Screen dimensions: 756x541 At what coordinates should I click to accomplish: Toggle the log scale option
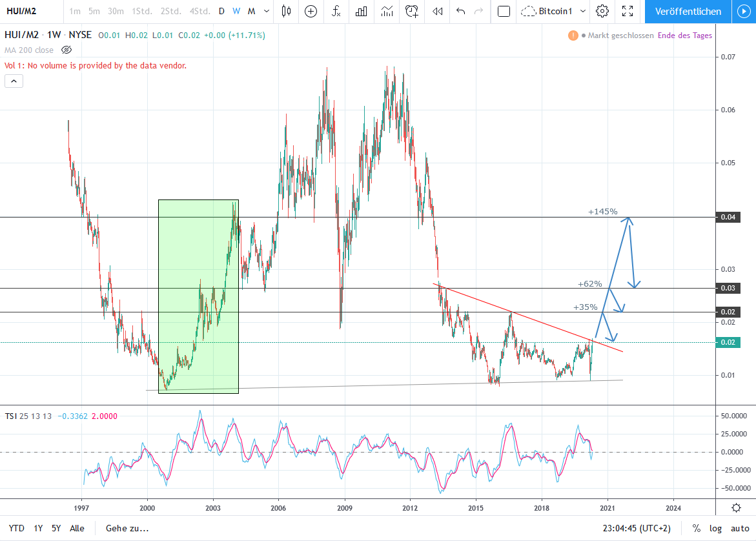click(716, 528)
